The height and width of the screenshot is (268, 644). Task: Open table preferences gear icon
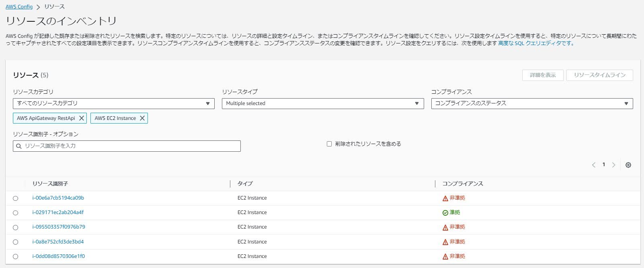(x=628, y=165)
